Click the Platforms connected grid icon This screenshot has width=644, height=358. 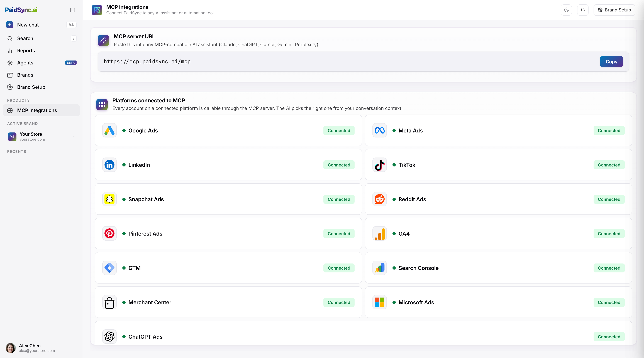(102, 104)
